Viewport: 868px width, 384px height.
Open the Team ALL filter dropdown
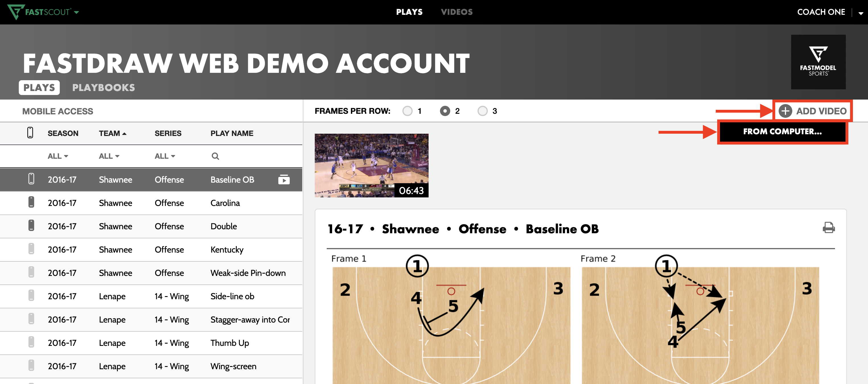[x=109, y=156]
